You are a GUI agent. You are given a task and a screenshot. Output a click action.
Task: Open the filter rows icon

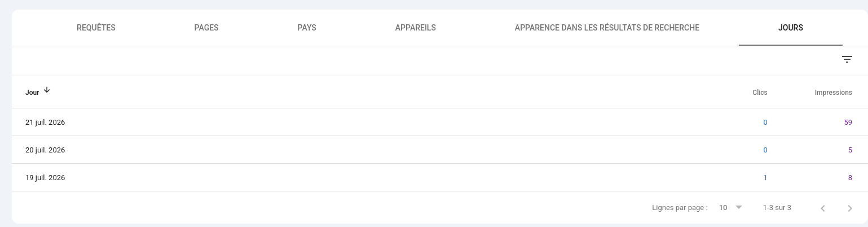(847, 59)
